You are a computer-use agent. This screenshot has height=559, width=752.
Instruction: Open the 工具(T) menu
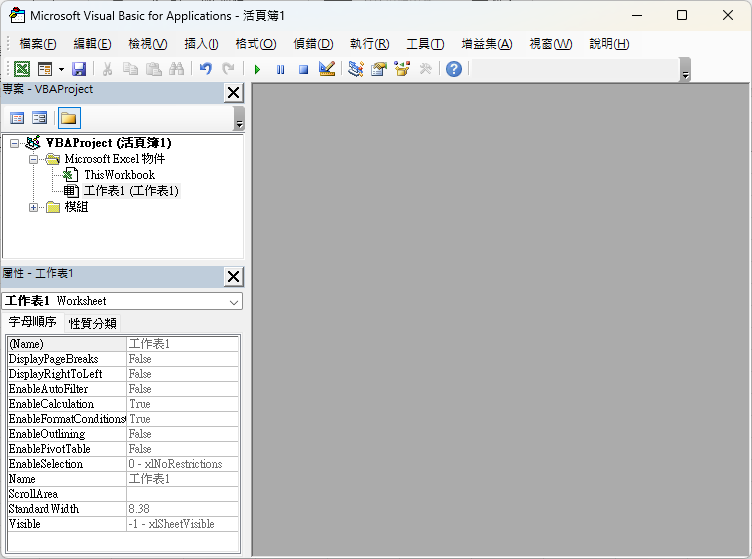pyautogui.click(x=425, y=44)
